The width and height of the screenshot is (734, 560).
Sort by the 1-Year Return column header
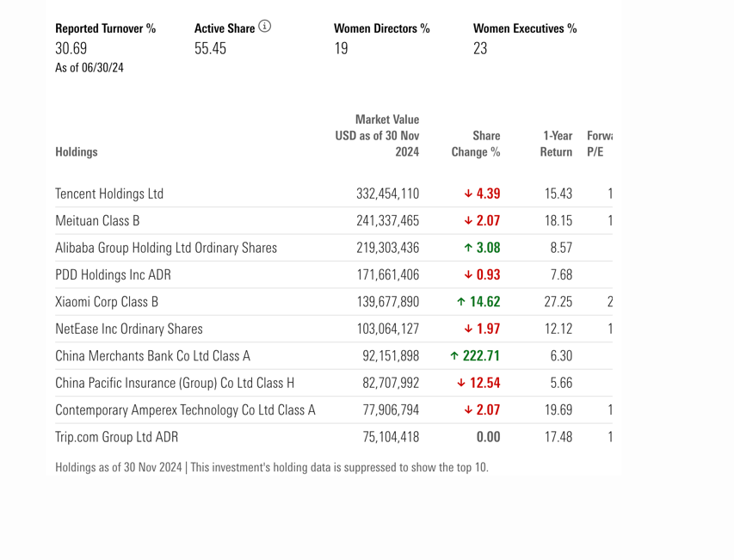click(556, 144)
